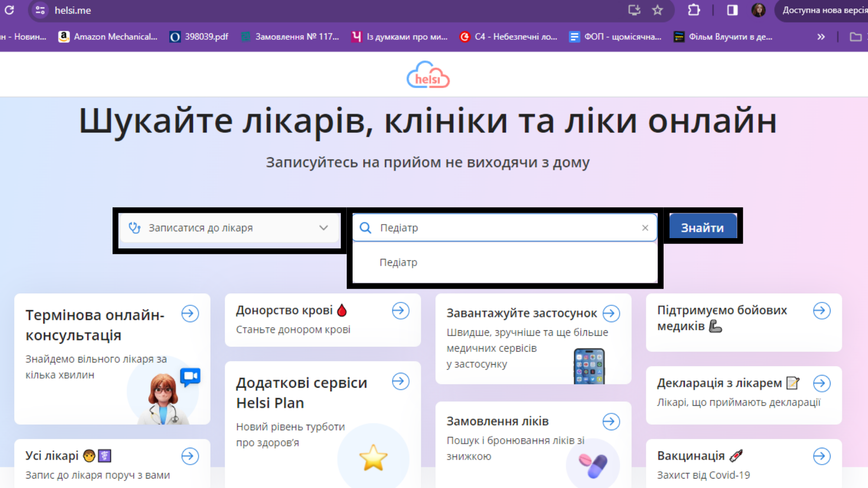Select 'Педіатр' from the suggestions list
This screenshot has height=488, width=868.
point(399,262)
